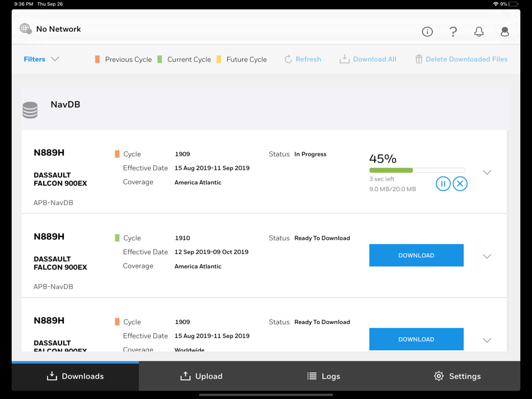
Task: Click the trash can delete icon
Action: click(419, 59)
